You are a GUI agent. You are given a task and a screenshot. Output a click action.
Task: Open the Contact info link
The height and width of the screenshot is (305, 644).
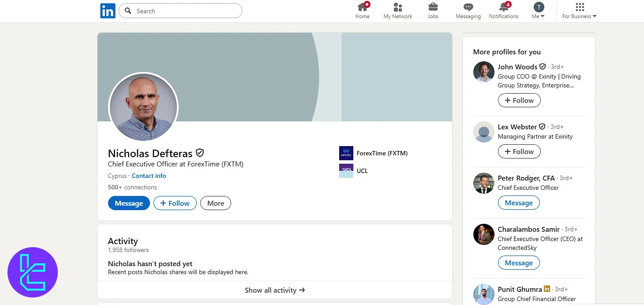pyautogui.click(x=149, y=176)
